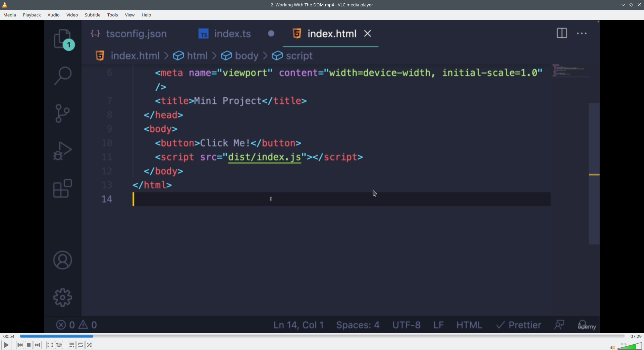This screenshot has width=644, height=350.
Task: Expand the script breadcrumb item
Action: click(x=292, y=56)
